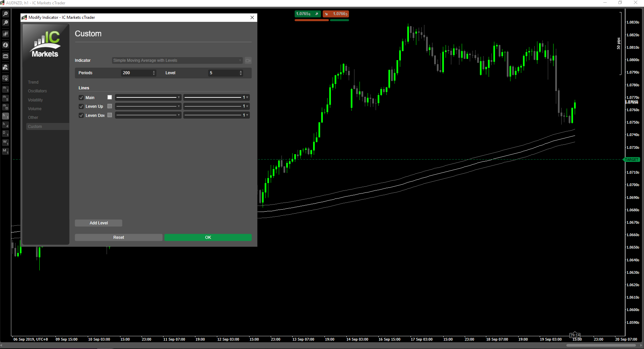
Task: Uncheck the Leven Dov line checkbox
Action: 81,115
